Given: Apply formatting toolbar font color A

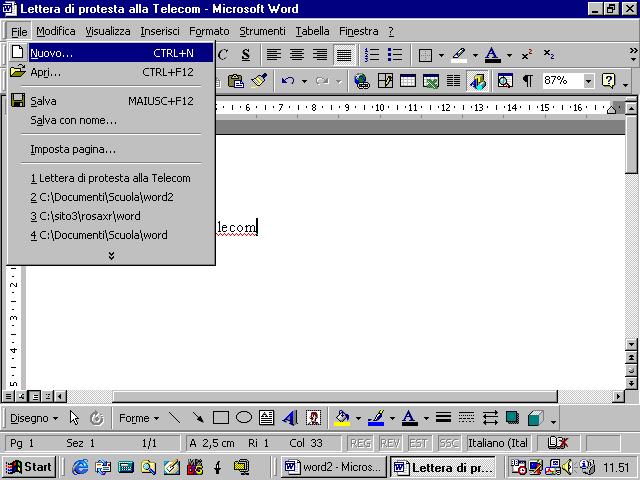Looking at the screenshot, I should (x=493, y=55).
